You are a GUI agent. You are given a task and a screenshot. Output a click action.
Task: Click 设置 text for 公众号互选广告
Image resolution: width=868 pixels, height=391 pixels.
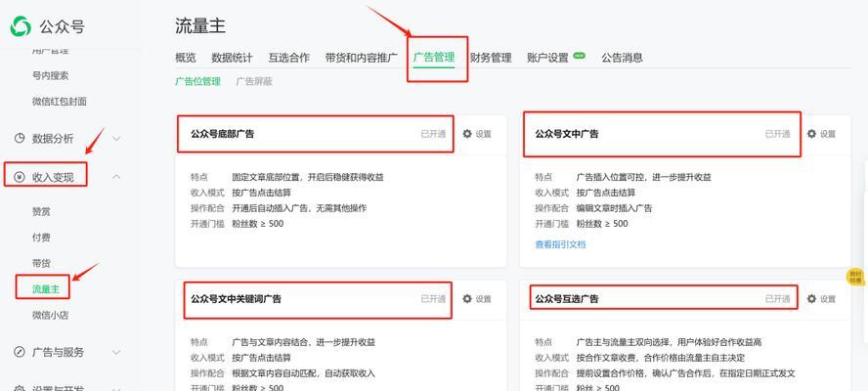(828, 299)
